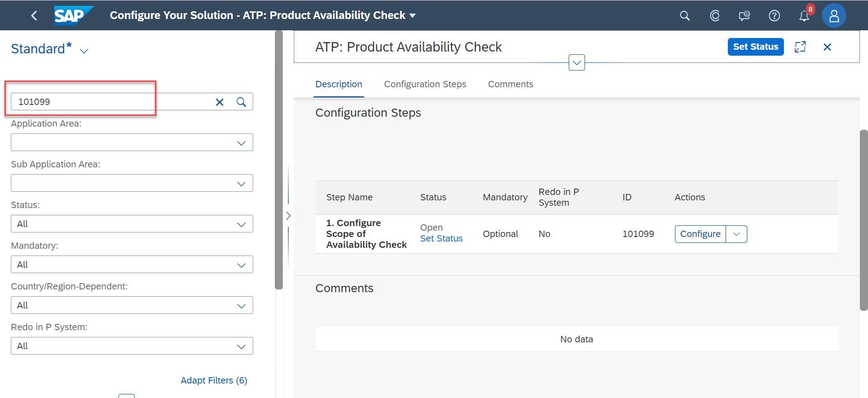The image size is (868, 398).
Task: Click Adapt Filters (6) link
Action: (x=214, y=381)
